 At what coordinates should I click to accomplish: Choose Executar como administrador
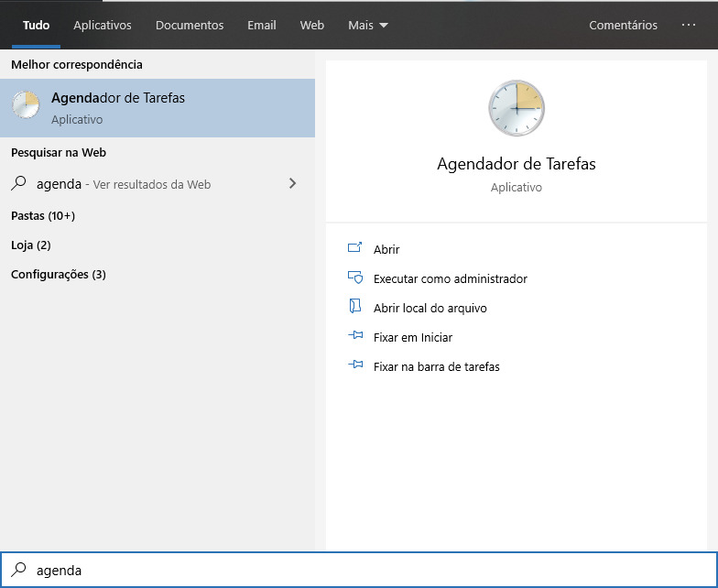coord(451,278)
